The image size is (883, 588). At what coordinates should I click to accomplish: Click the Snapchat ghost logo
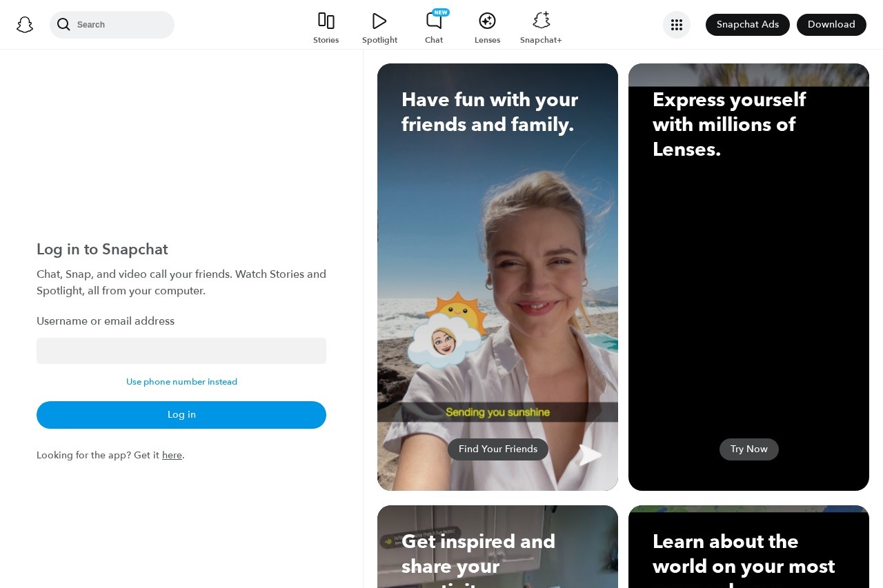click(25, 25)
